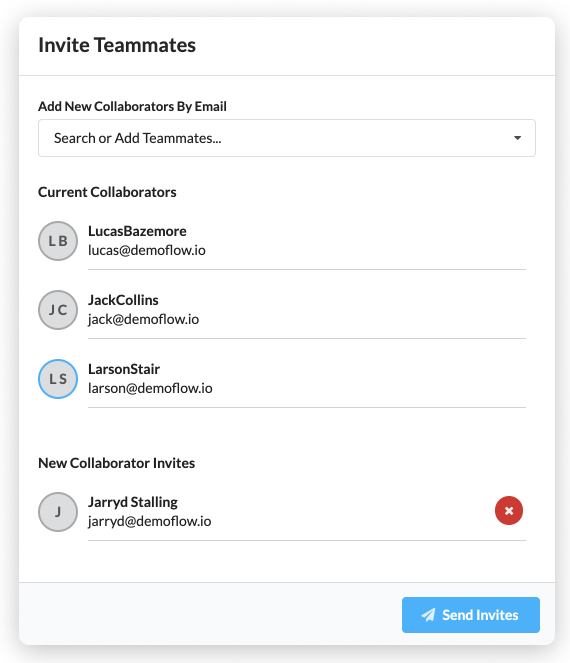
Task: Click the paper plane icon on Send Invites
Action: click(428, 615)
